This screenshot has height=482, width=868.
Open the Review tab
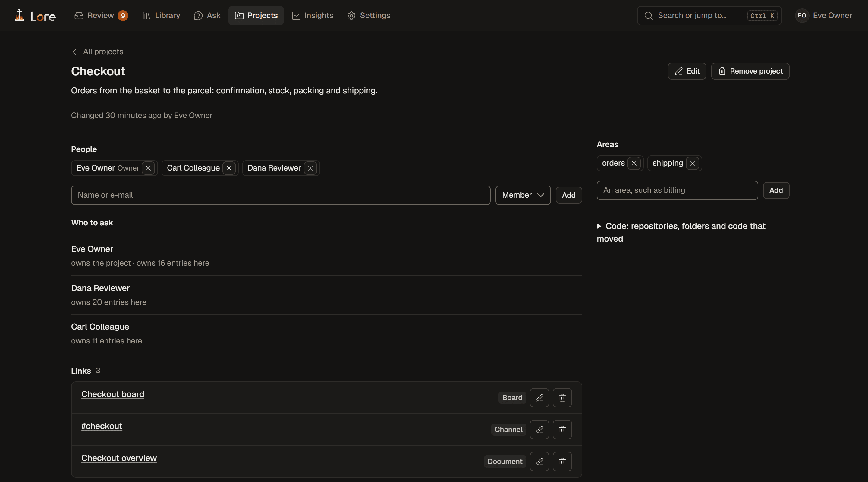point(101,15)
